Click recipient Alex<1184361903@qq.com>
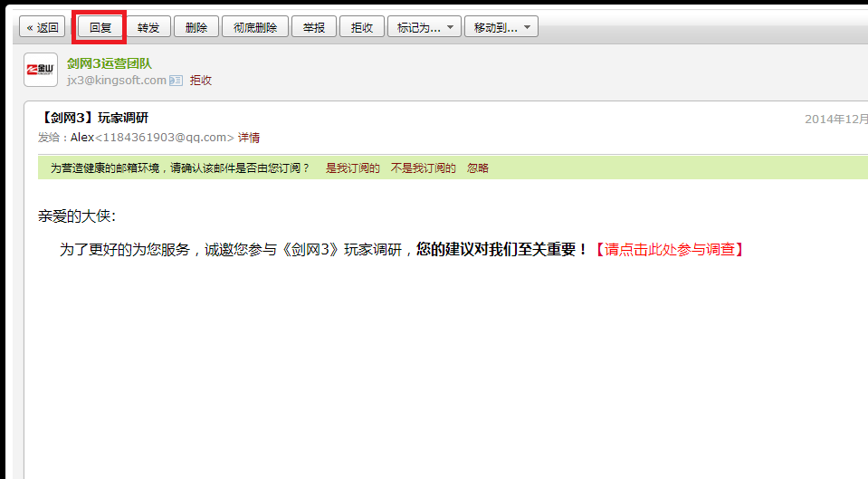Image resolution: width=868 pixels, height=479 pixels. tap(152, 138)
